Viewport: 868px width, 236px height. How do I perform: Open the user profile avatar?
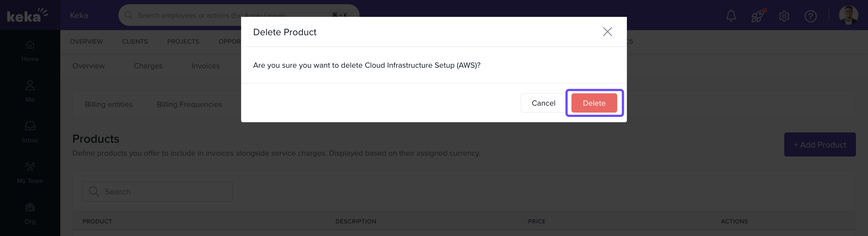848,15
